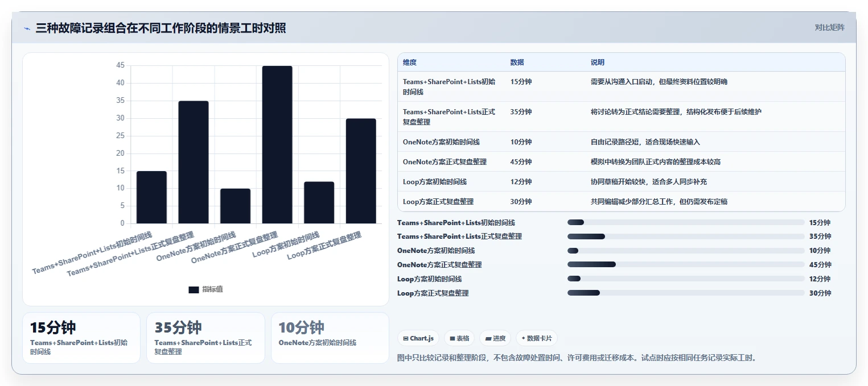The height and width of the screenshot is (386, 868).
Task: Click the 10-value OneNote初始时间线 chart bar
Action: pyautogui.click(x=236, y=206)
